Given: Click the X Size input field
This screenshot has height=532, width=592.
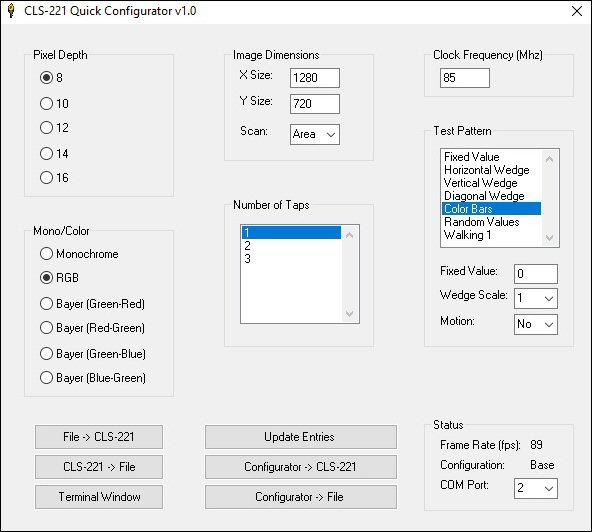Looking at the screenshot, I should pyautogui.click(x=315, y=78).
